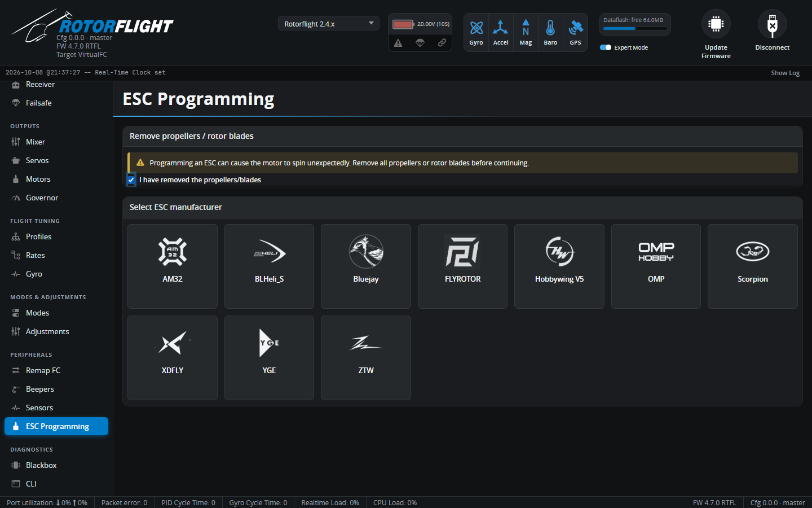Screen dimensions: 812x508
Task: Open the Mixer page
Action: [56, 142]
